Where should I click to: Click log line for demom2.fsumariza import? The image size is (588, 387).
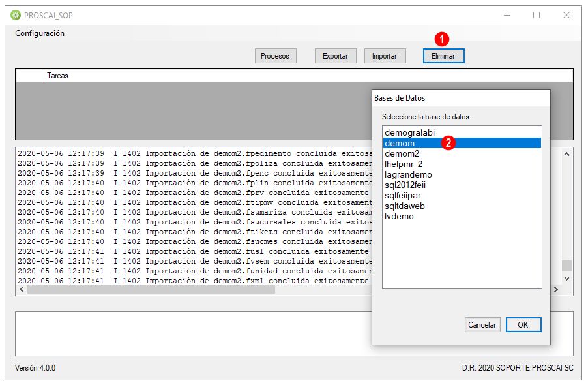[195, 212]
